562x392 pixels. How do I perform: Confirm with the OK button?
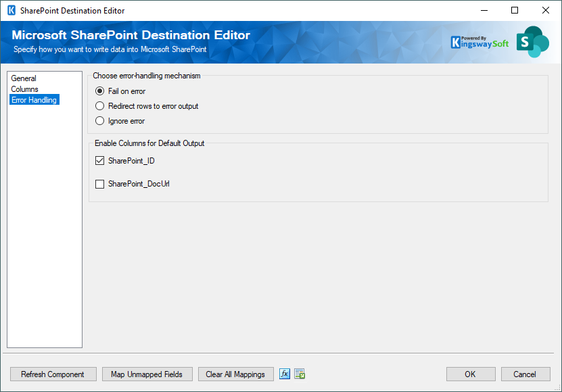click(x=471, y=374)
